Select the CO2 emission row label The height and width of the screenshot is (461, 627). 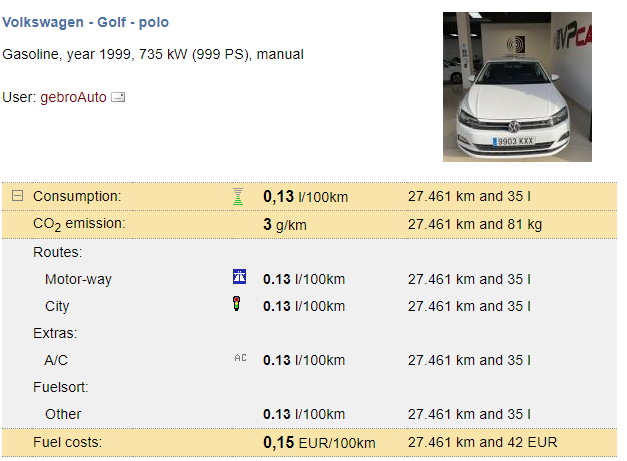(79, 224)
